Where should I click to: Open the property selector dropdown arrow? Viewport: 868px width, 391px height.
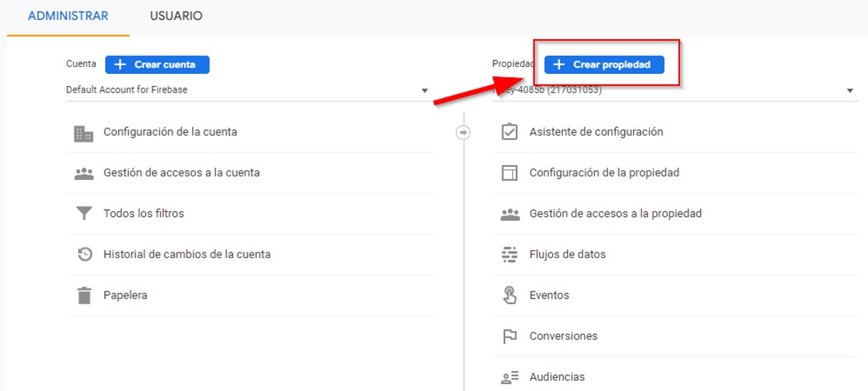point(850,91)
